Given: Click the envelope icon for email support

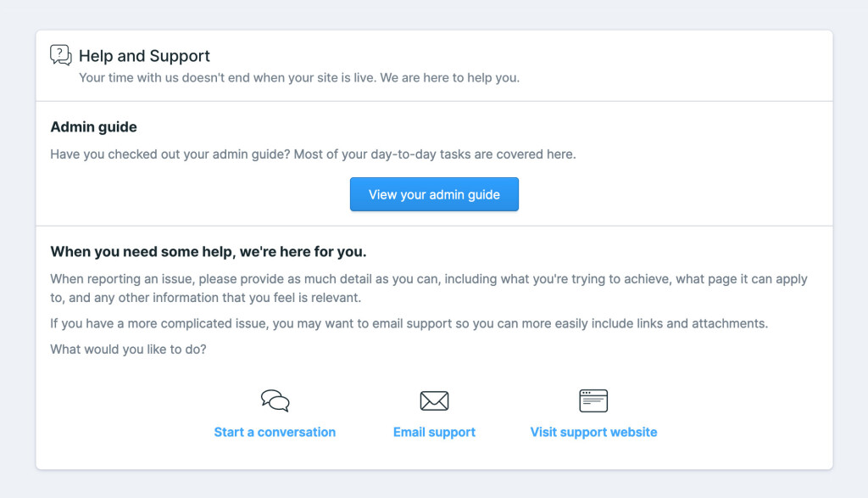Looking at the screenshot, I should point(434,400).
